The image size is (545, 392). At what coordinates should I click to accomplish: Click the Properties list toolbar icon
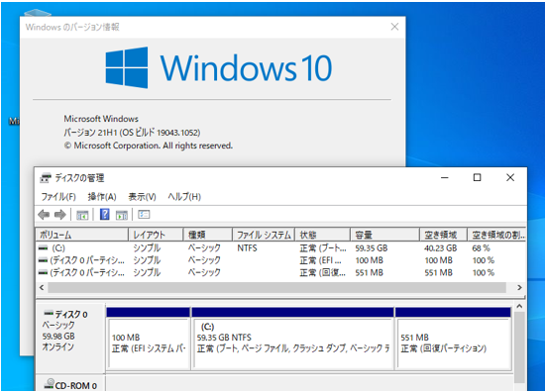(144, 214)
